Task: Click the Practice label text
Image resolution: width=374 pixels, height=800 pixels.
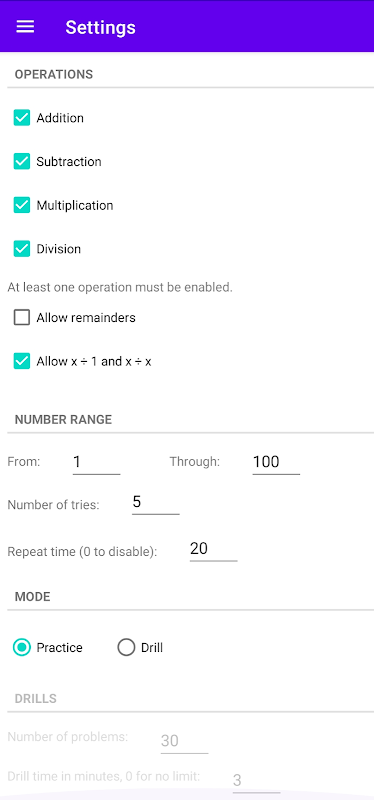Action: [59, 648]
